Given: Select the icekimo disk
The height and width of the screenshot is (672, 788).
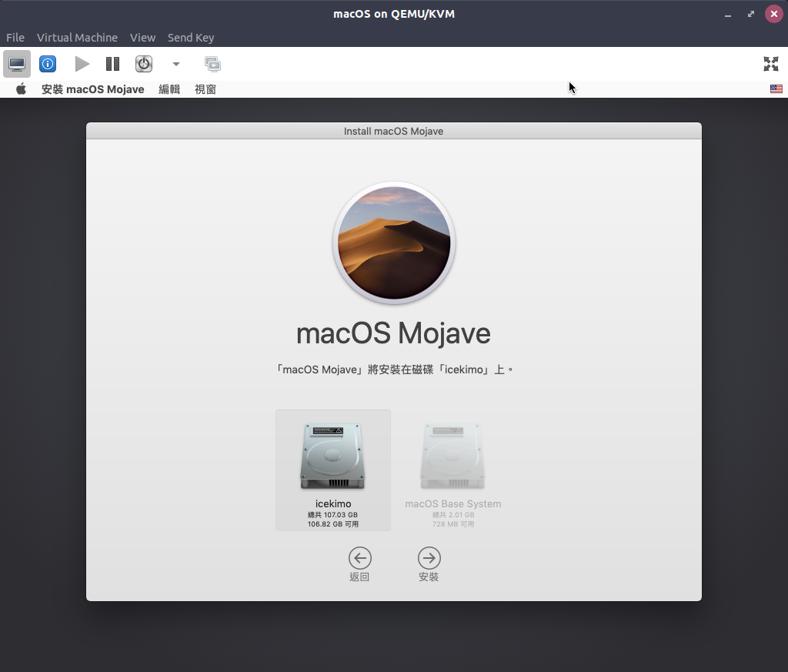Looking at the screenshot, I should point(333,470).
